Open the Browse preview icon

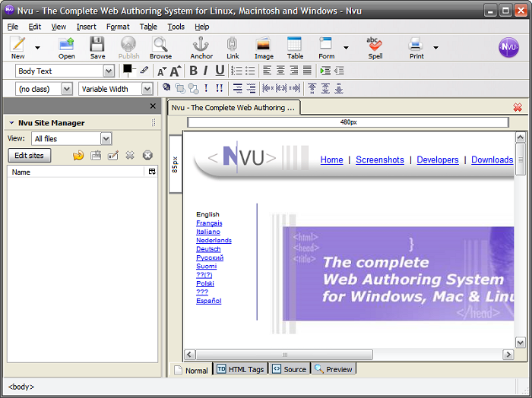pyautogui.click(x=160, y=48)
